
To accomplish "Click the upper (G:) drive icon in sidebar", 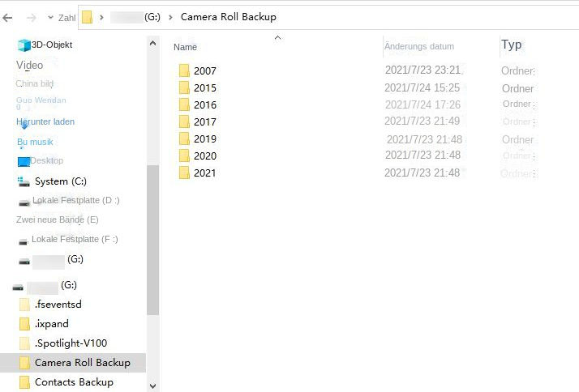I will pyautogui.click(x=24, y=262).
